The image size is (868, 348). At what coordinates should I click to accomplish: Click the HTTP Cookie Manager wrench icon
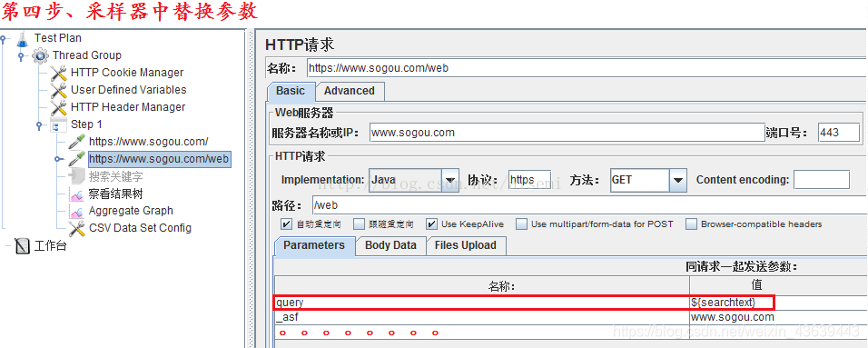coord(59,73)
